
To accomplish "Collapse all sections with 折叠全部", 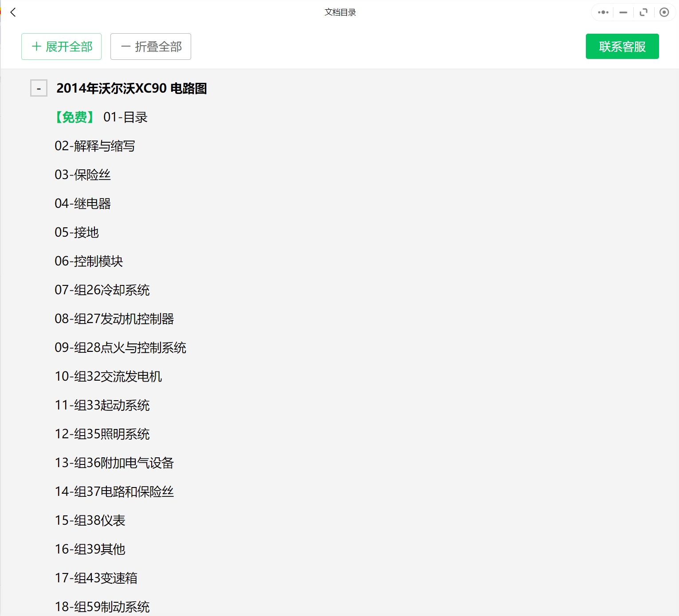I will click(150, 46).
